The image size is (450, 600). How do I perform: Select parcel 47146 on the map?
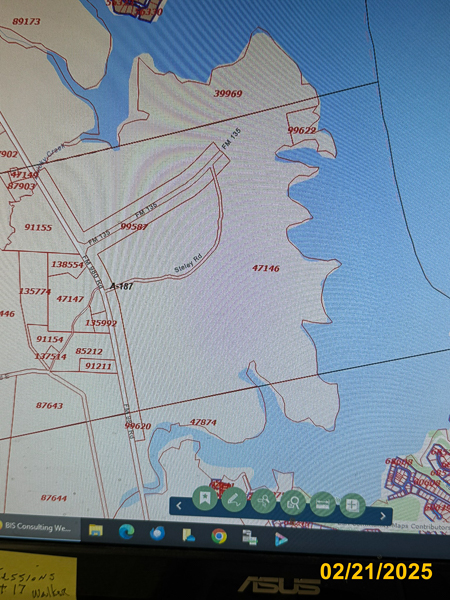click(x=266, y=268)
